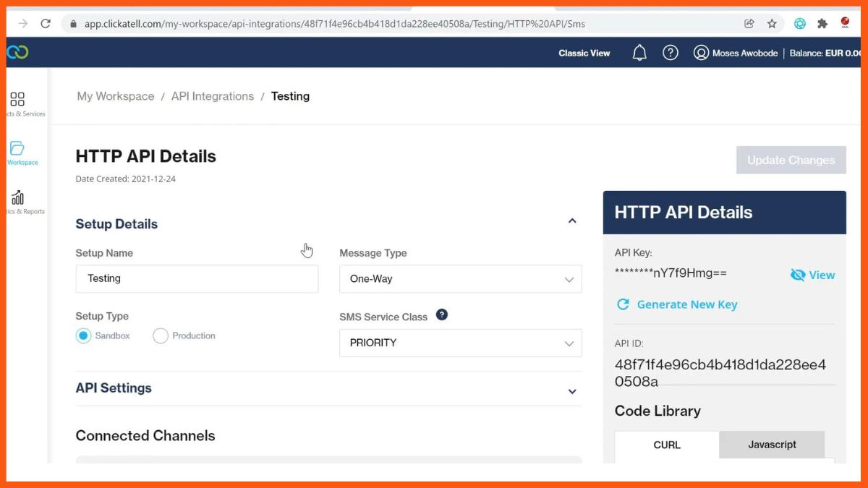Click into the Setup Name field
Screen dimensions: 868x488
tap(197, 278)
